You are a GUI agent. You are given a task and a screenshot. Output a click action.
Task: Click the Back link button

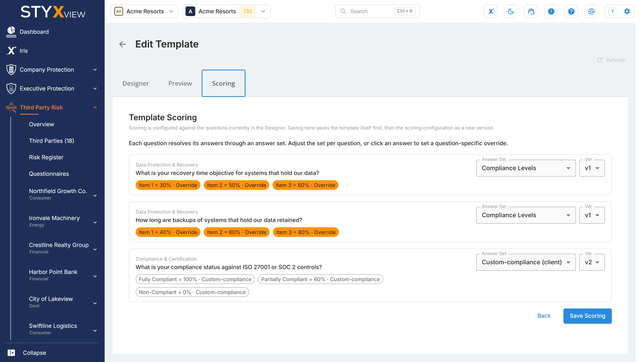(544, 316)
